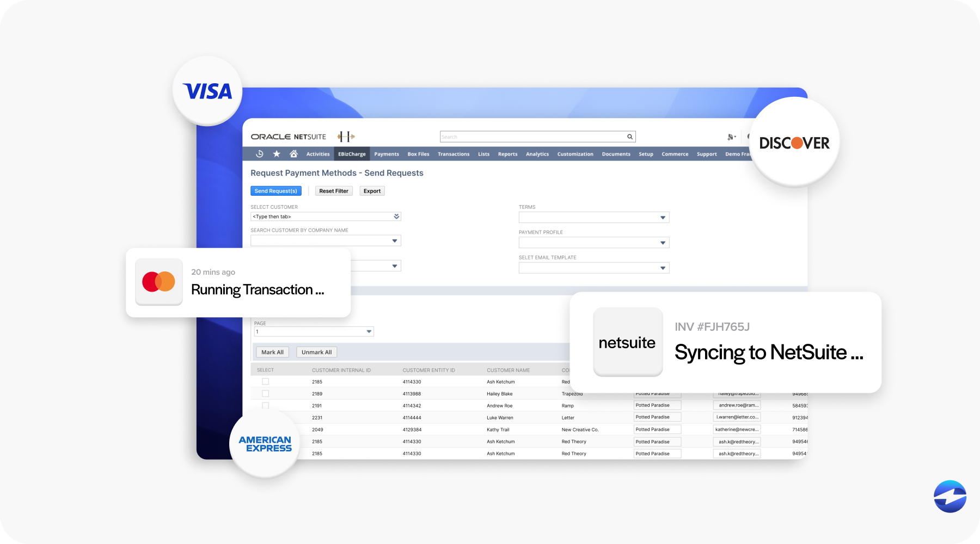Expand the Select Email Template dropdown
This screenshot has width=980, height=544.
click(x=663, y=268)
